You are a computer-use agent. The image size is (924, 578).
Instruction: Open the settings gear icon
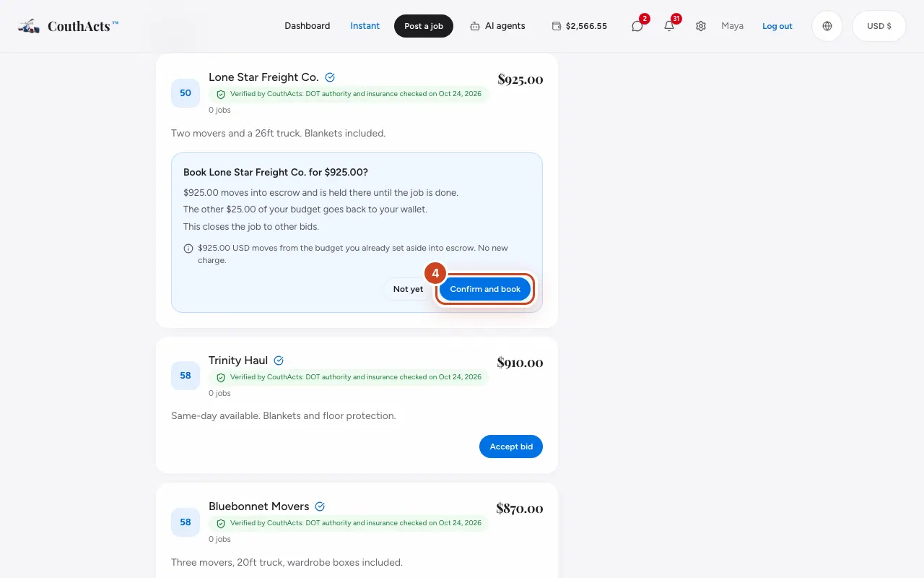coord(701,26)
